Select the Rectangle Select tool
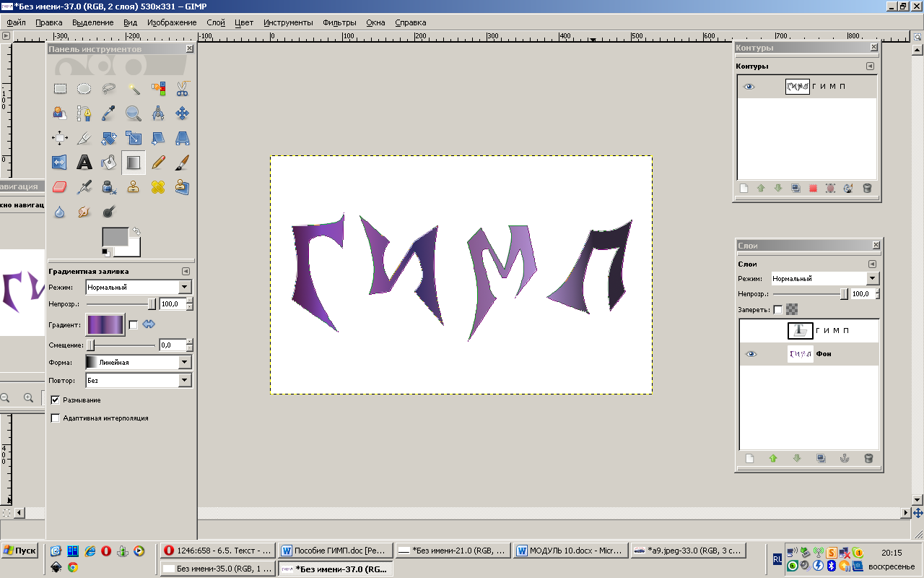Viewport: 924px width, 578px height. pyautogui.click(x=60, y=89)
